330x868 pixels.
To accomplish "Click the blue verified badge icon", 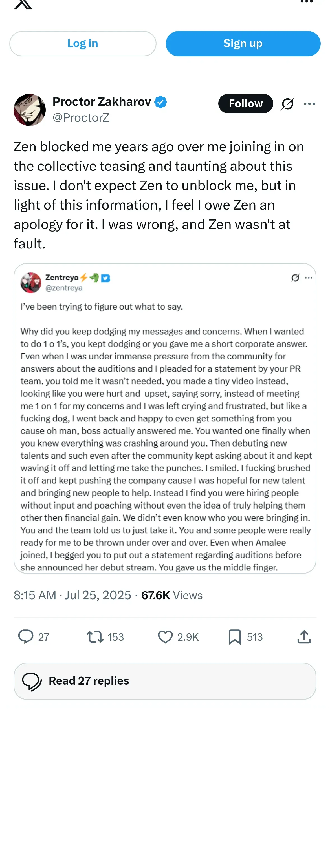I will (160, 102).
